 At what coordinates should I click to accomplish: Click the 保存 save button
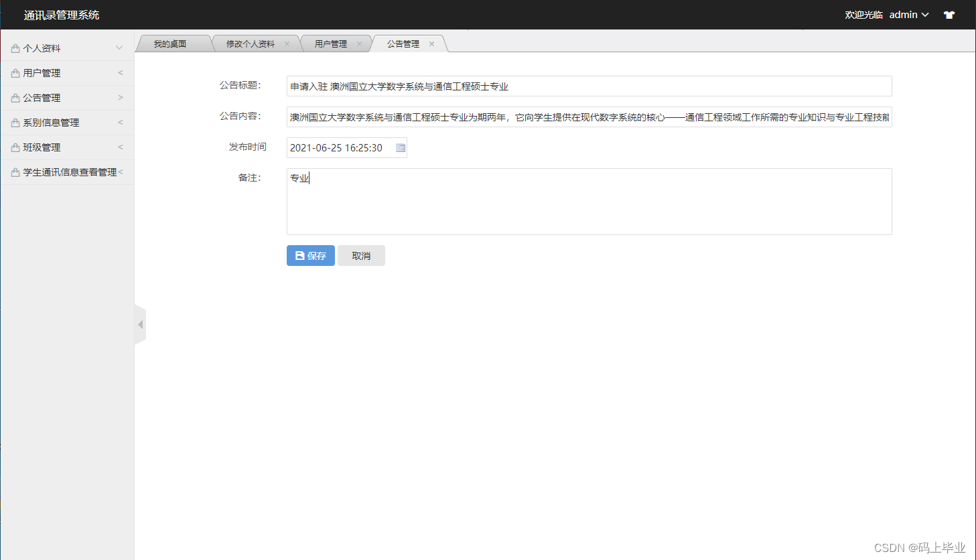tap(310, 255)
